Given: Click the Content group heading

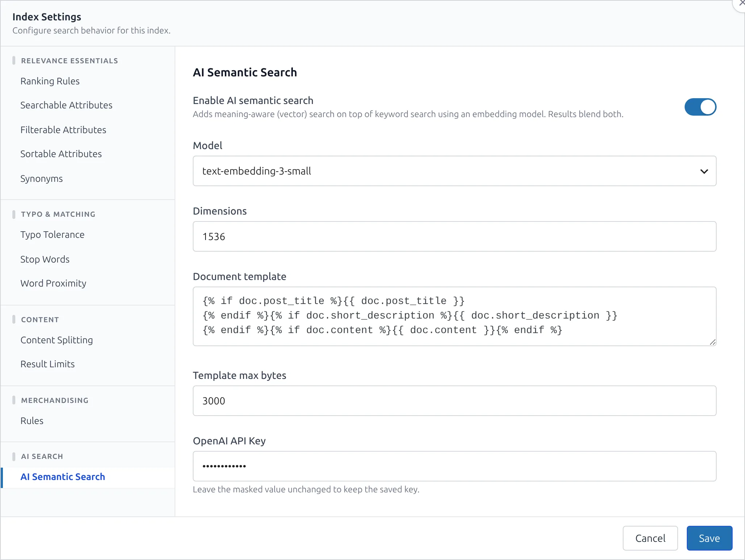Looking at the screenshot, I should tap(40, 320).
